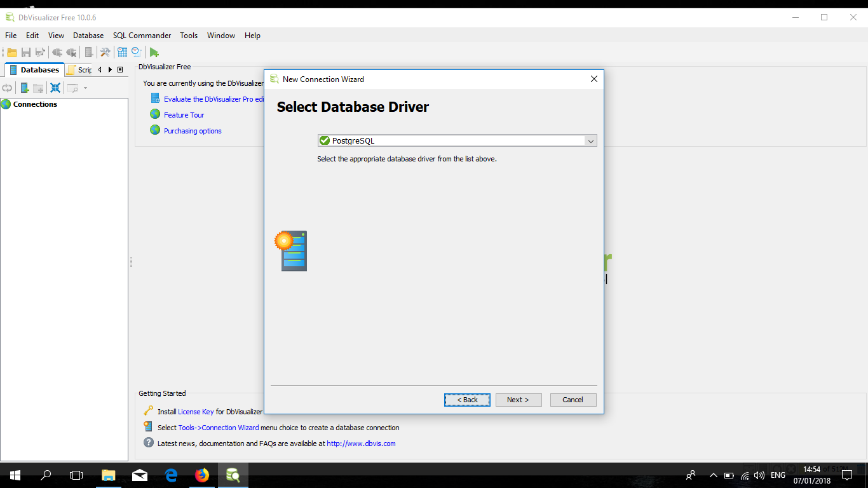Screen dimensions: 868x488
Task: Click the Next button in the wizard
Action: point(519,400)
